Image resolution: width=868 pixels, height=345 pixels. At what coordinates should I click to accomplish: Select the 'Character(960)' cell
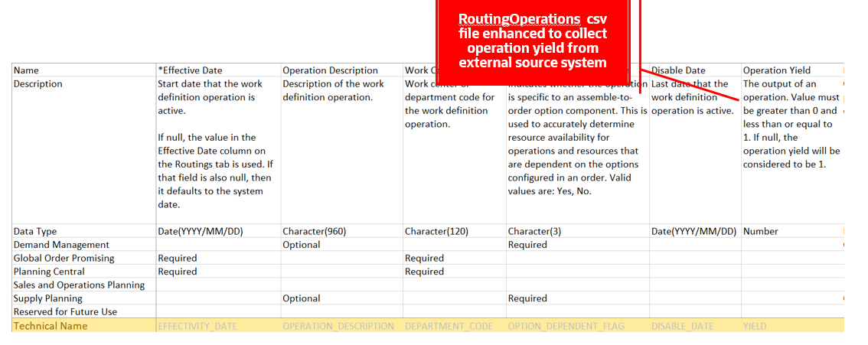click(342, 231)
